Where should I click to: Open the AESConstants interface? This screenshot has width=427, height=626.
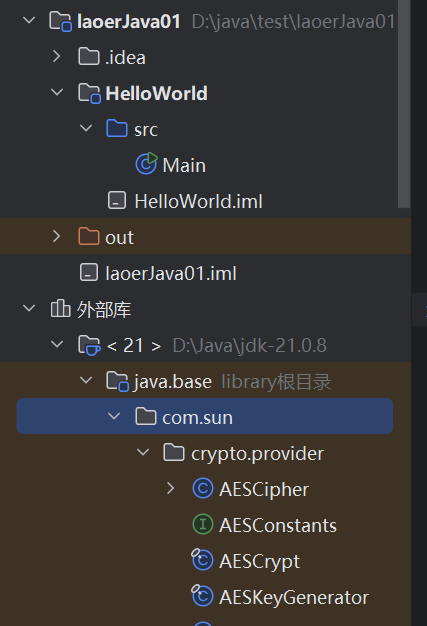tap(278, 525)
